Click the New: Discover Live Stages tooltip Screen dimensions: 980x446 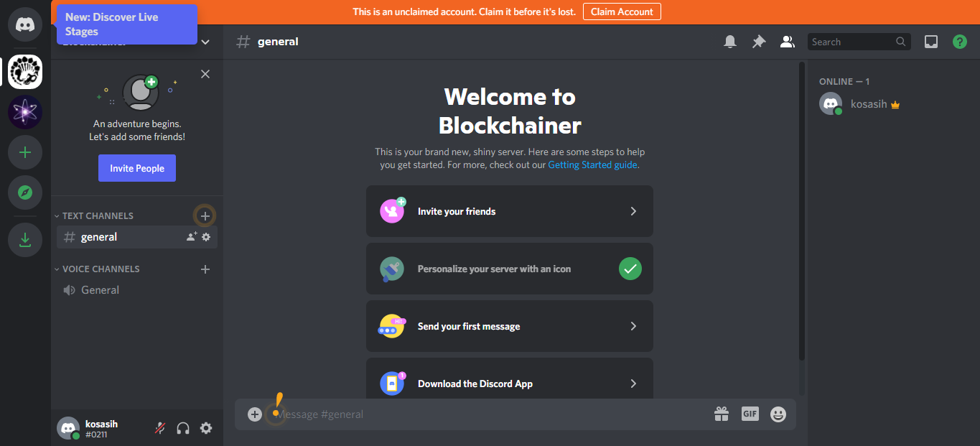pos(127,24)
